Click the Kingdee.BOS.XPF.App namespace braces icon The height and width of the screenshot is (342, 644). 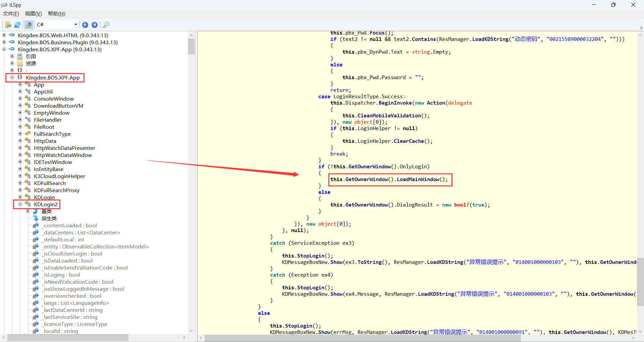point(20,77)
